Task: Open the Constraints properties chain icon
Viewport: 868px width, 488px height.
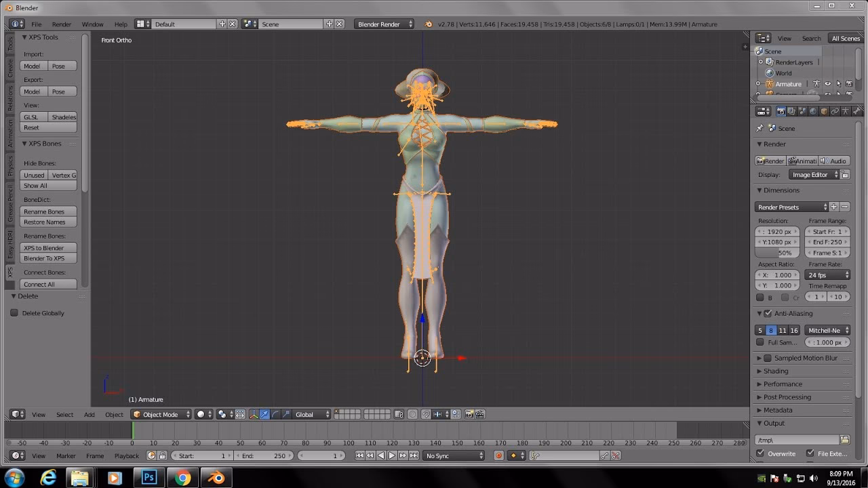Action: (835, 111)
